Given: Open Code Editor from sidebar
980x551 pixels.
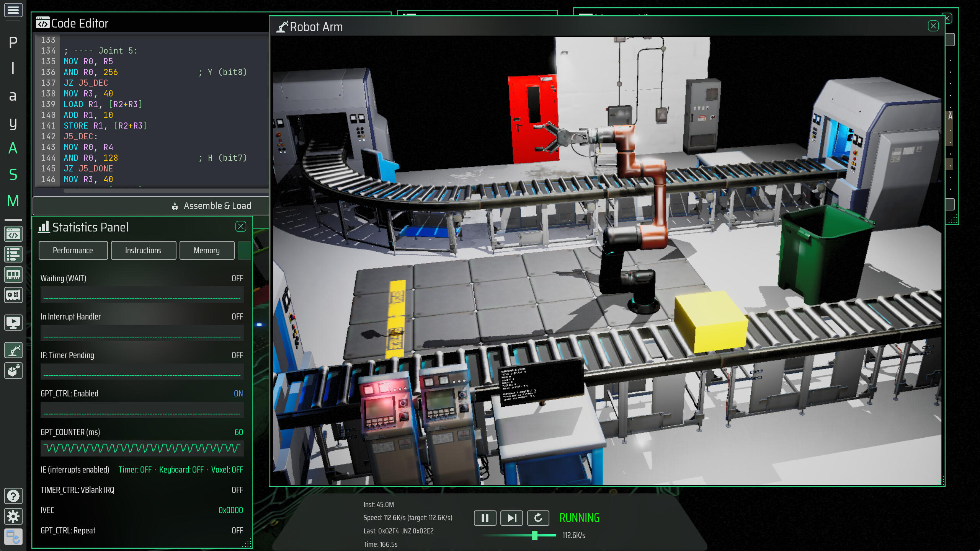Looking at the screenshot, I should [13, 234].
